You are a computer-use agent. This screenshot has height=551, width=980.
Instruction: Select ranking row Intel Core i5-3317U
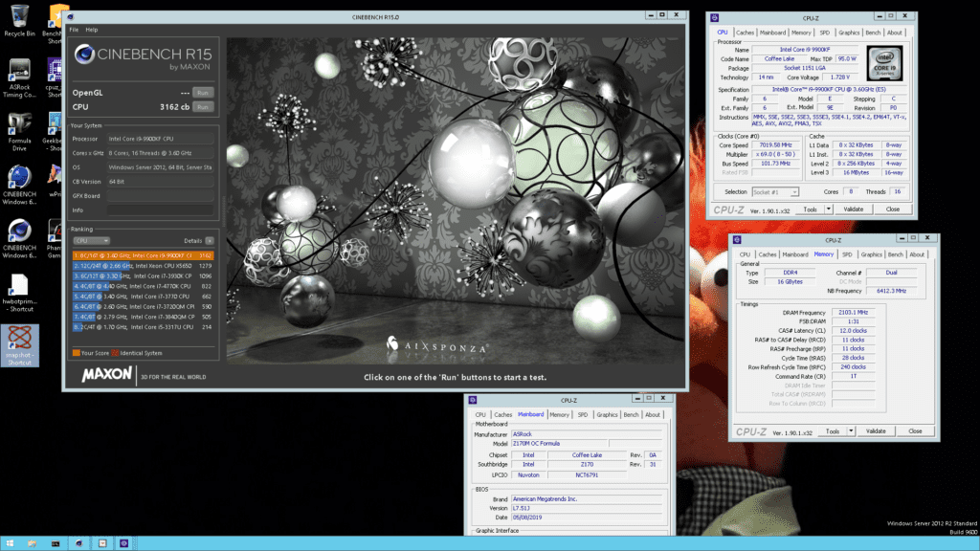click(144, 327)
